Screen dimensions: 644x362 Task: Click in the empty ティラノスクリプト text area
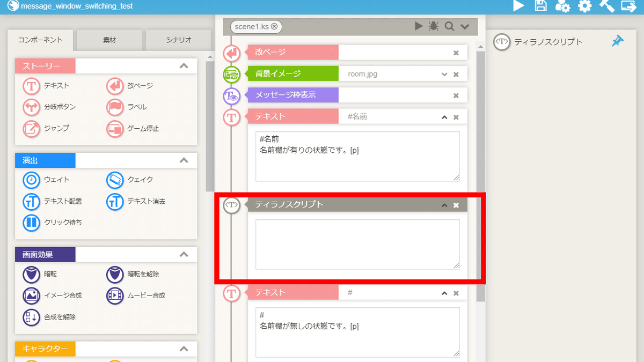(357, 244)
